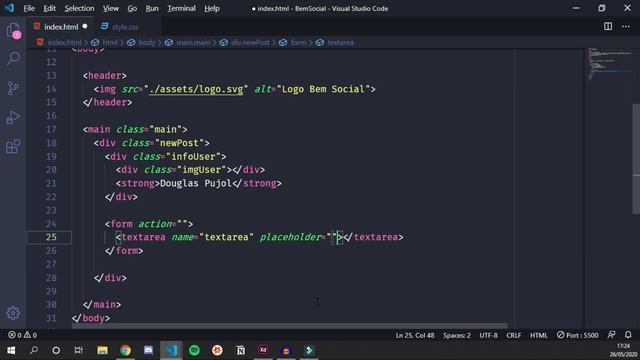Change encoding via UTF-8 status item
This screenshot has height=360, width=640.
[x=488, y=335]
